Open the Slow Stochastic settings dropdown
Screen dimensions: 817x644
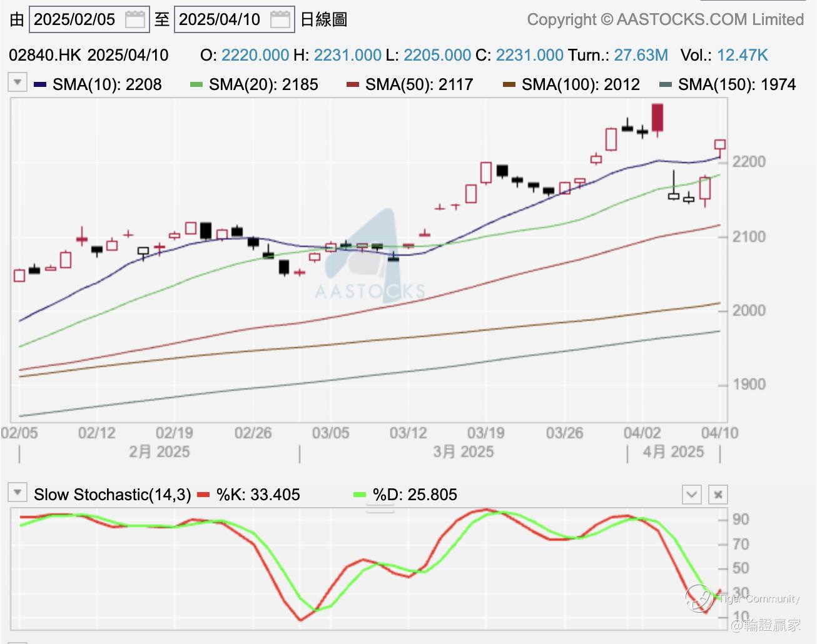click(18, 492)
